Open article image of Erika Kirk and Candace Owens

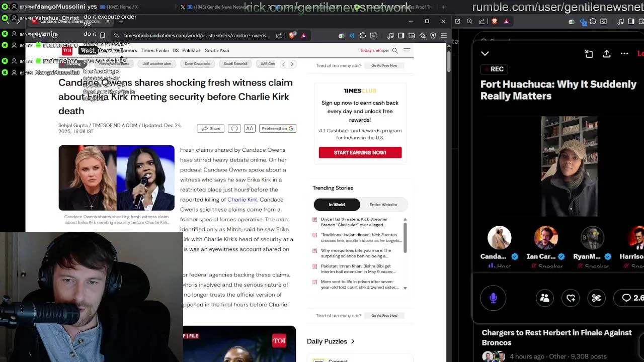click(116, 178)
